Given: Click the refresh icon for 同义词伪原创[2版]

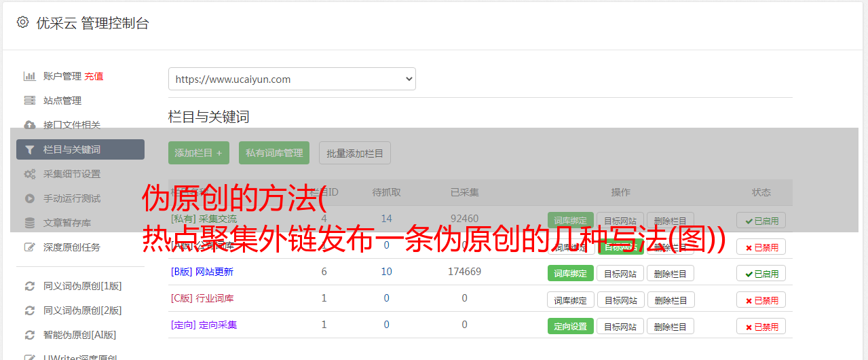Looking at the screenshot, I should click(30, 310).
